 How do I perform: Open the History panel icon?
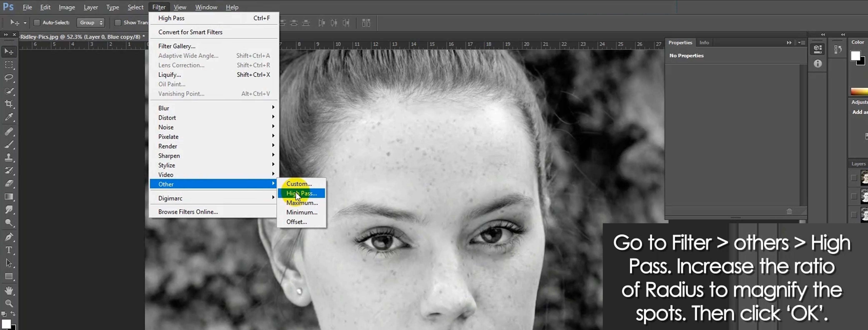tap(838, 50)
